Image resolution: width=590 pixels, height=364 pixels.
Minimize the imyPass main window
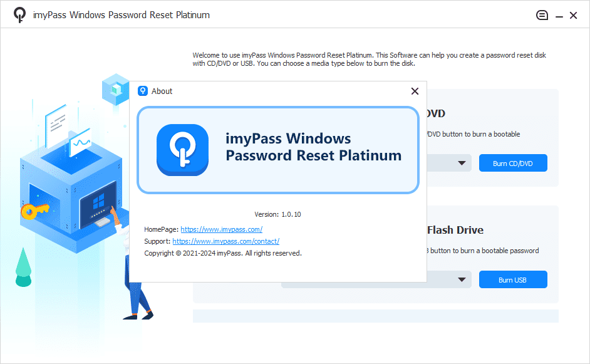(x=559, y=16)
